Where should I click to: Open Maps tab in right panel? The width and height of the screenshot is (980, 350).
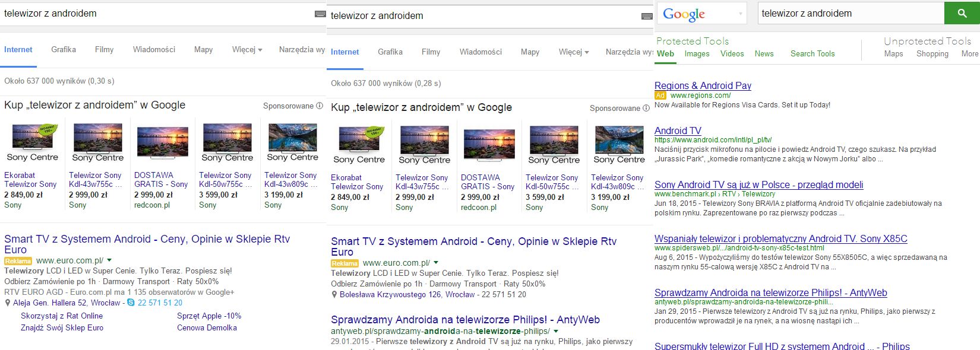pyautogui.click(x=893, y=53)
